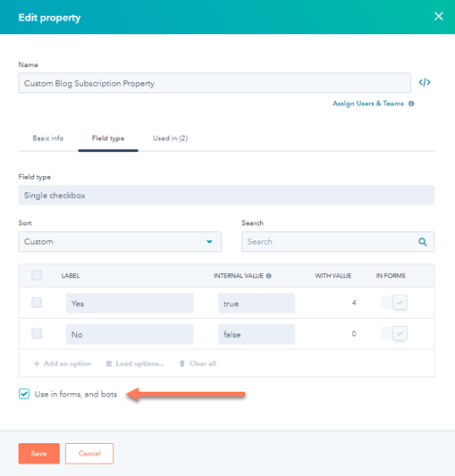Click the property Name input field
Image resolution: width=455 pixels, height=476 pixels.
point(215,83)
